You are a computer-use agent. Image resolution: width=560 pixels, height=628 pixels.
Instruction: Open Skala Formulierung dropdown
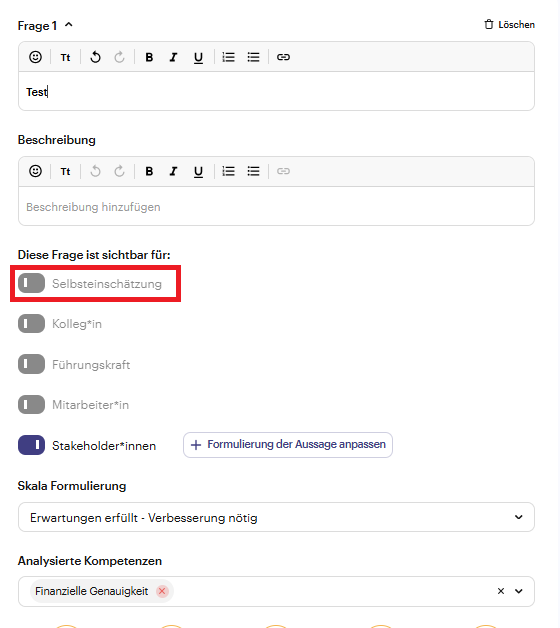[276, 517]
